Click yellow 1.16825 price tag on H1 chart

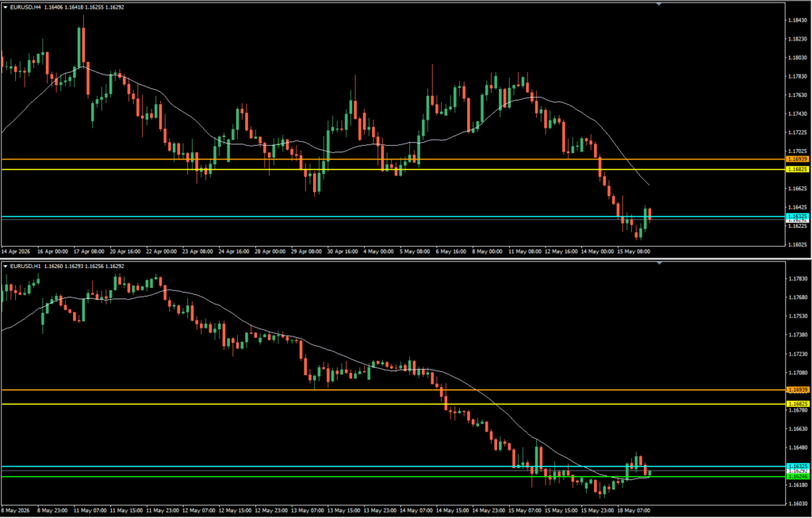click(x=797, y=404)
